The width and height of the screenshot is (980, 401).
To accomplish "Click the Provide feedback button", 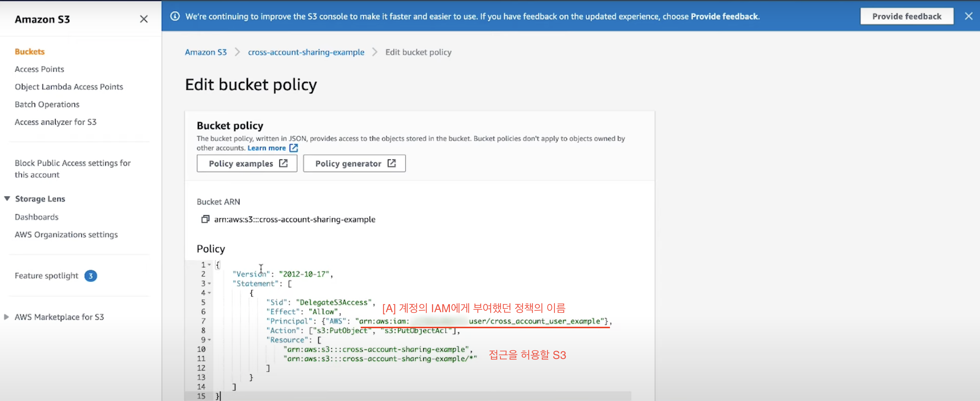I will 906,16.
